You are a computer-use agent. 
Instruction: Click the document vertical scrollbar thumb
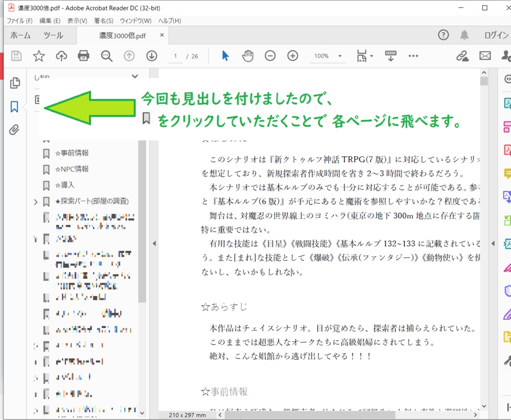click(x=484, y=81)
